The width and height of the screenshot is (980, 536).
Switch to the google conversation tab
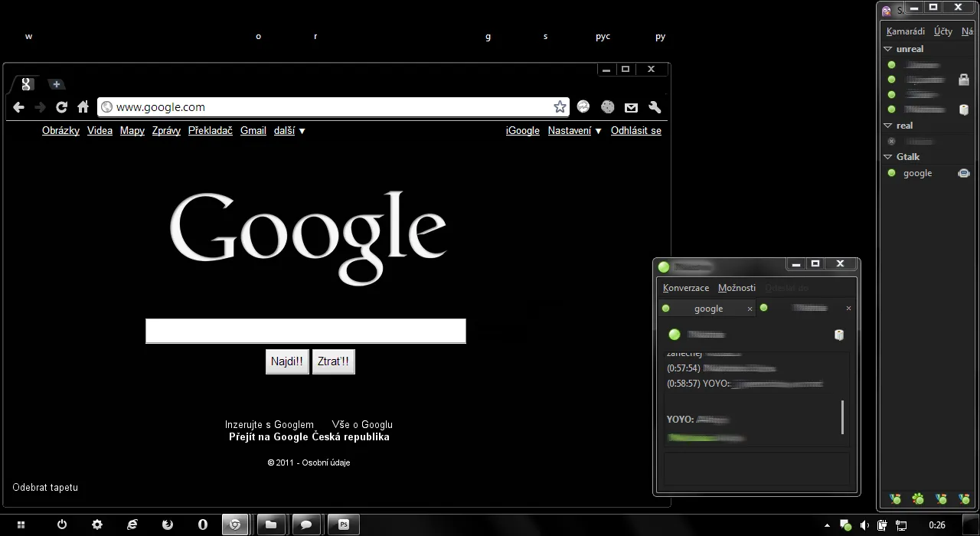[x=708, y=309]
